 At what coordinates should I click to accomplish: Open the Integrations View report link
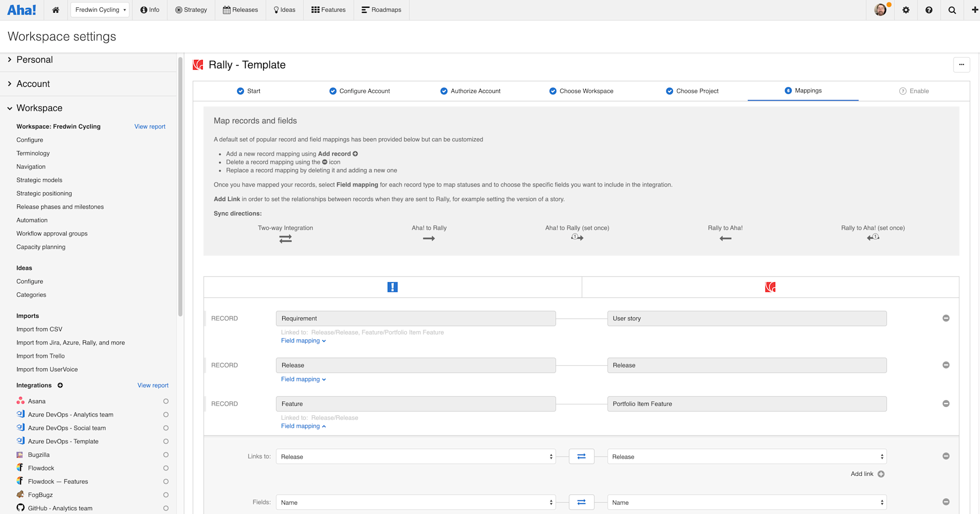point(152,385)
